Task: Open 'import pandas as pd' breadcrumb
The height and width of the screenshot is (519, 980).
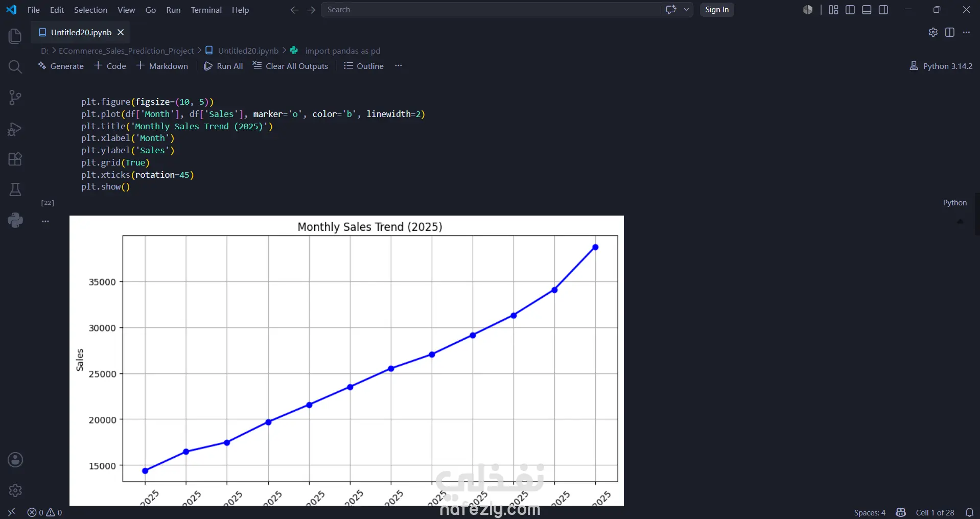Action: pos(336,51)
